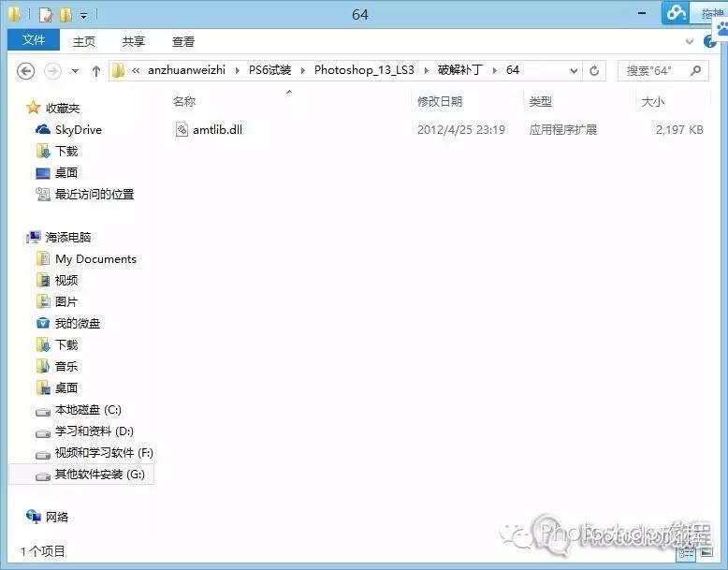This screenshot has width=728, height=570.
Task: Switch to the 共享 share tab
Action: [134, 41]
